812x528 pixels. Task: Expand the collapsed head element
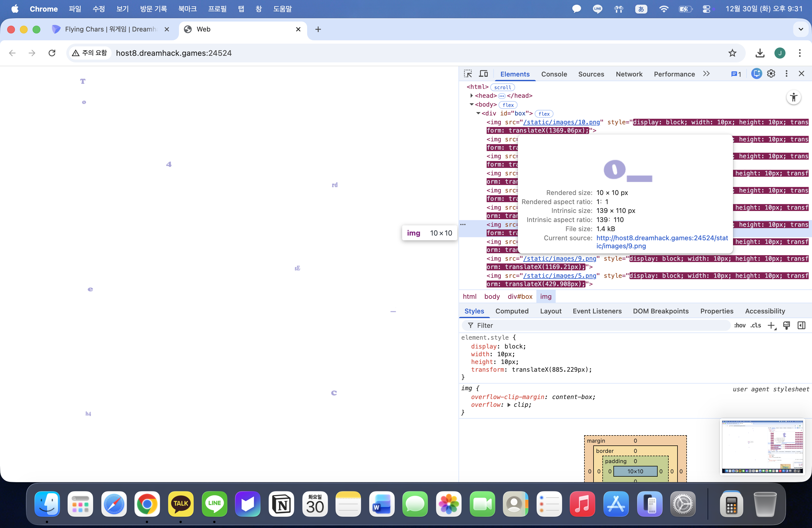point(471,96)
